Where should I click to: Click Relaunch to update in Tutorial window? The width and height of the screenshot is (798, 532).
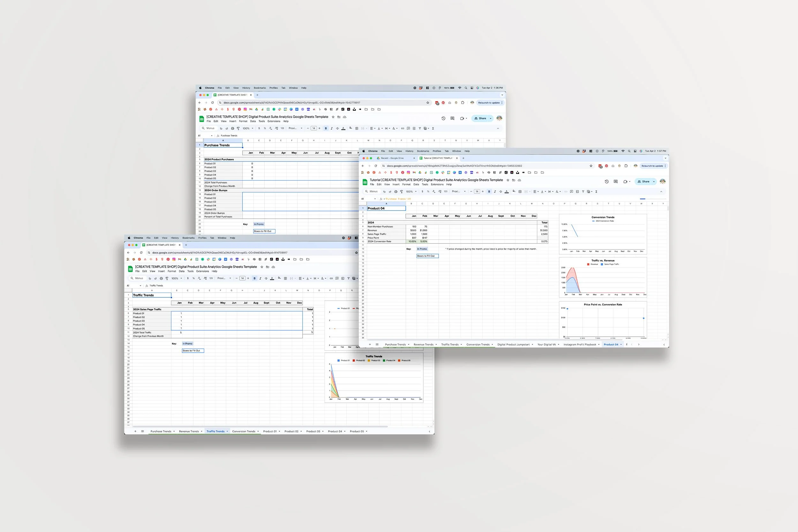click(x=652, y=166)
